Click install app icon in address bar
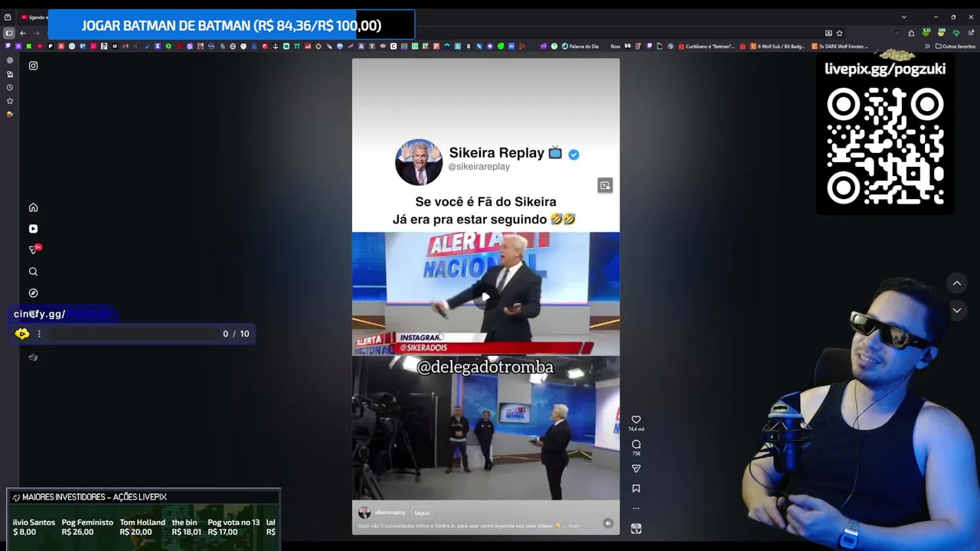Image resolution: width=980 pixels, height=551 pixels. click(828, 33)
